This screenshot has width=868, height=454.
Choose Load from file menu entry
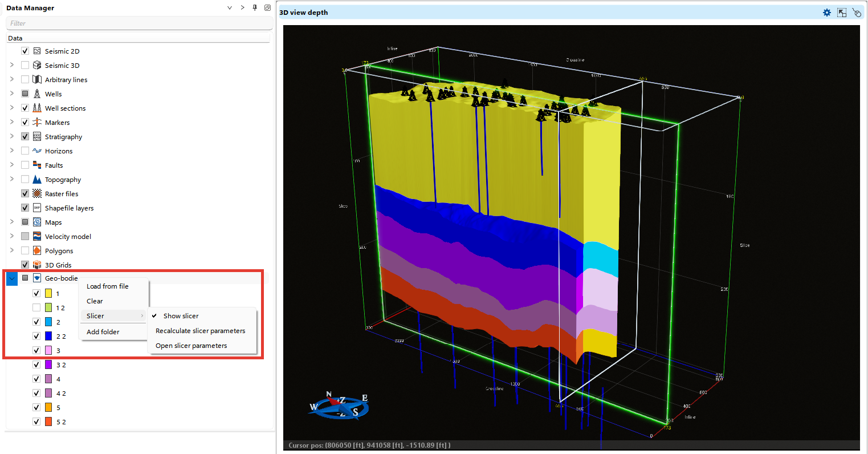[108, 286]
